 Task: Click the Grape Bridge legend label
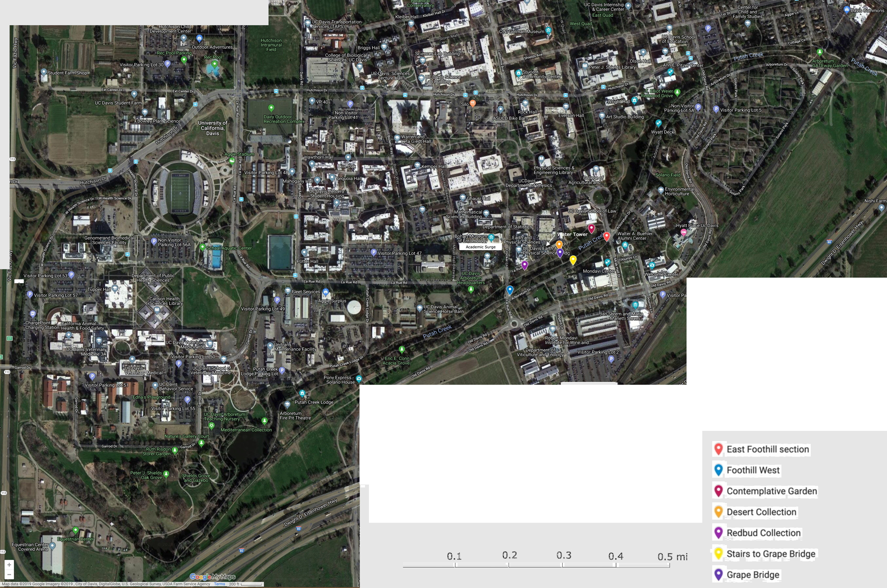[753, 575]
